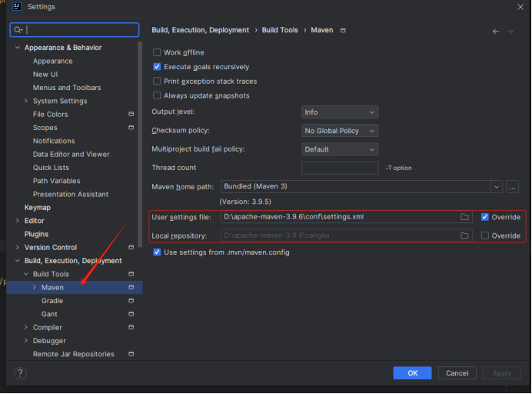Open the Output level dropdown
Image resolution: width=532 pixels, height=394 pixels.
(339, 112)
